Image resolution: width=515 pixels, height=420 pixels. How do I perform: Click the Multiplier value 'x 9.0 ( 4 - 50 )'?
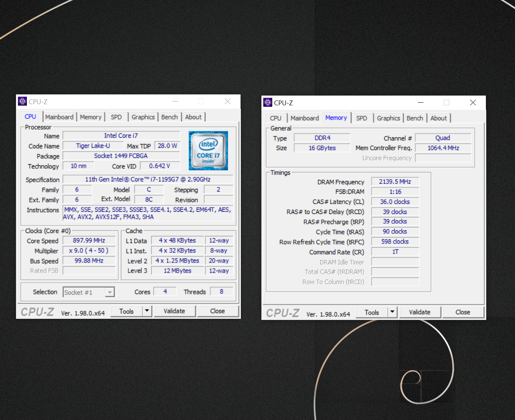[x=89, y=251]
